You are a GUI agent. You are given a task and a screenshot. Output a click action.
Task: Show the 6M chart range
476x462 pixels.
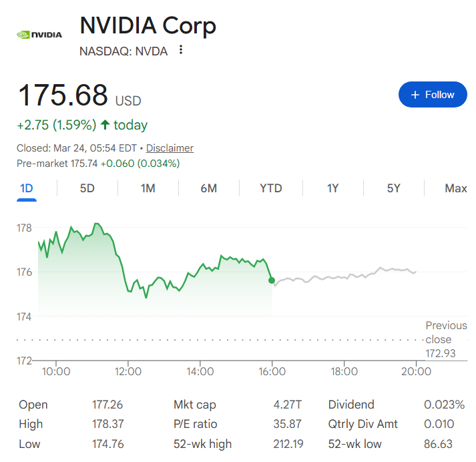(x=209, y=188)
